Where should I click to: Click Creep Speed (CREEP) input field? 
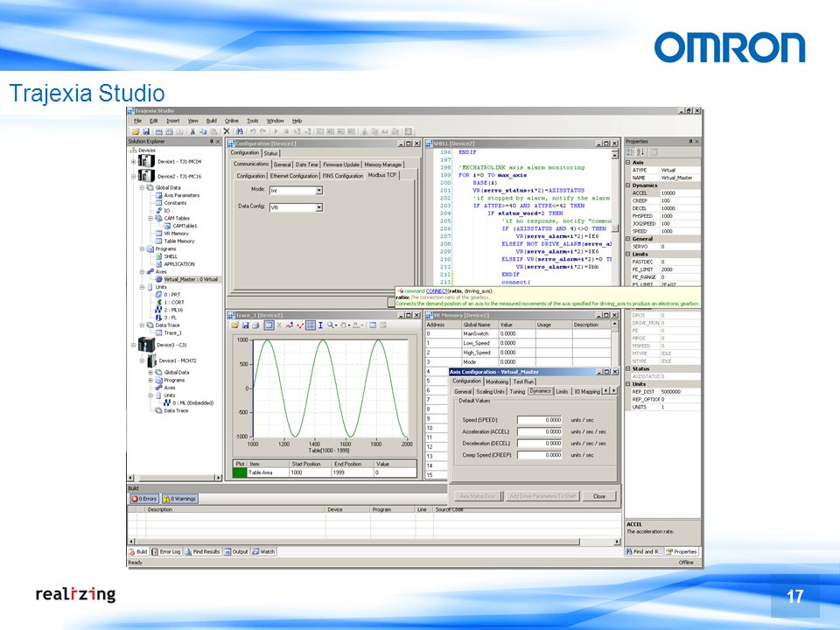(x=540, y=455)
